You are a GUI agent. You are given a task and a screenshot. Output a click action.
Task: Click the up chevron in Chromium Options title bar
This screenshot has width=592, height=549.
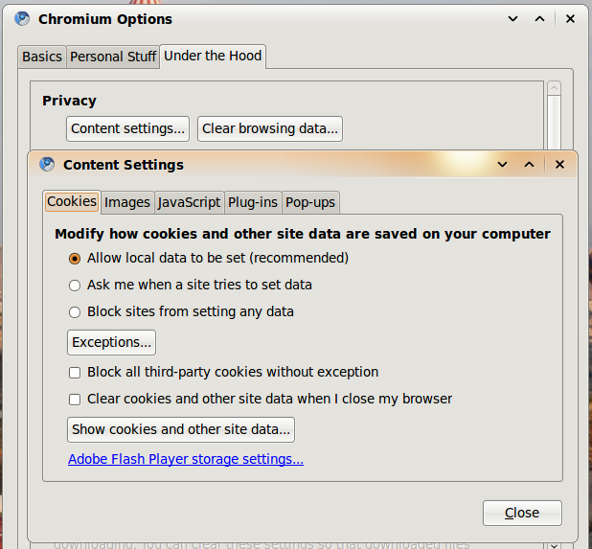point(540,19)
